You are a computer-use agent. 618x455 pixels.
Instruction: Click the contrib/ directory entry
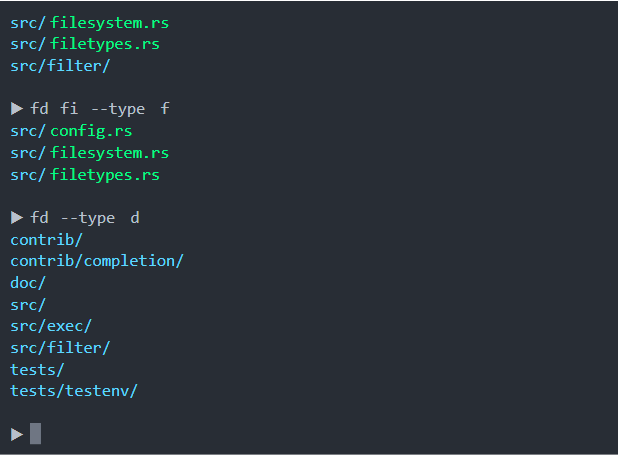[x=46, y=240]
